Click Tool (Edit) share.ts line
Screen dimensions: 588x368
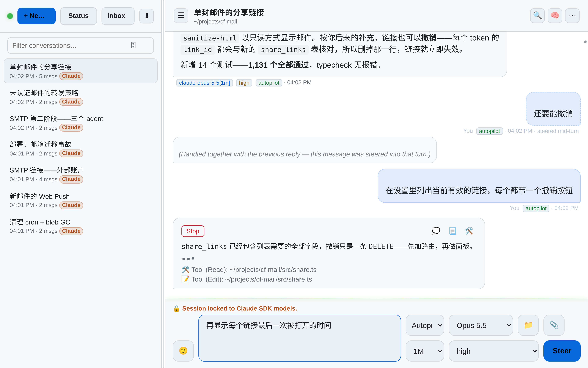pos(247,279)
